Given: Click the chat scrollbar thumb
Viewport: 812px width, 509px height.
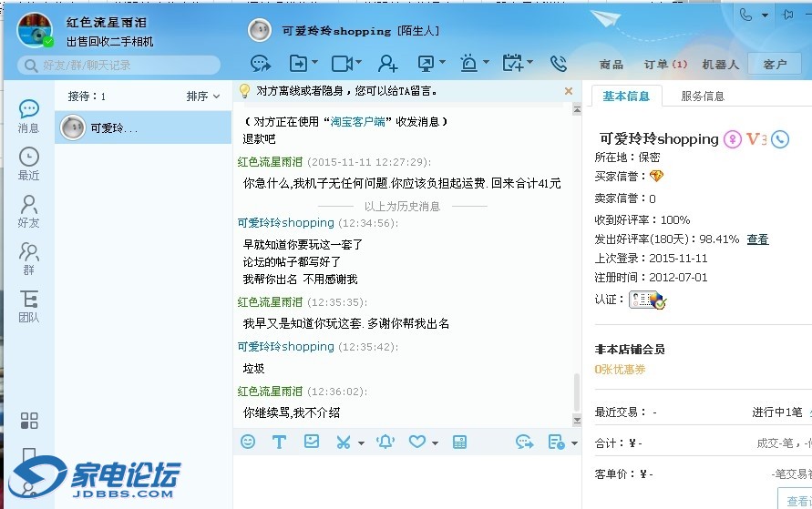Looking at the screenshot, I should pos(577,392).
